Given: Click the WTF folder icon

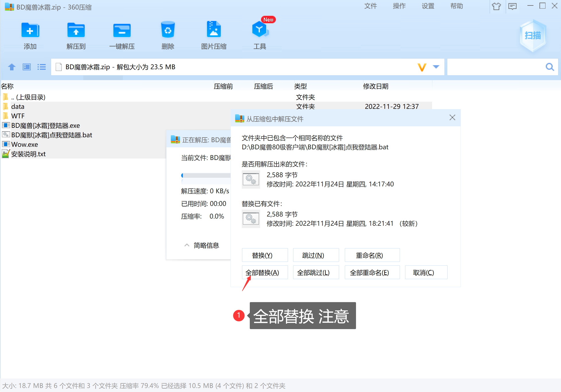Looking at the screenshot, I should tap(5, 116).
